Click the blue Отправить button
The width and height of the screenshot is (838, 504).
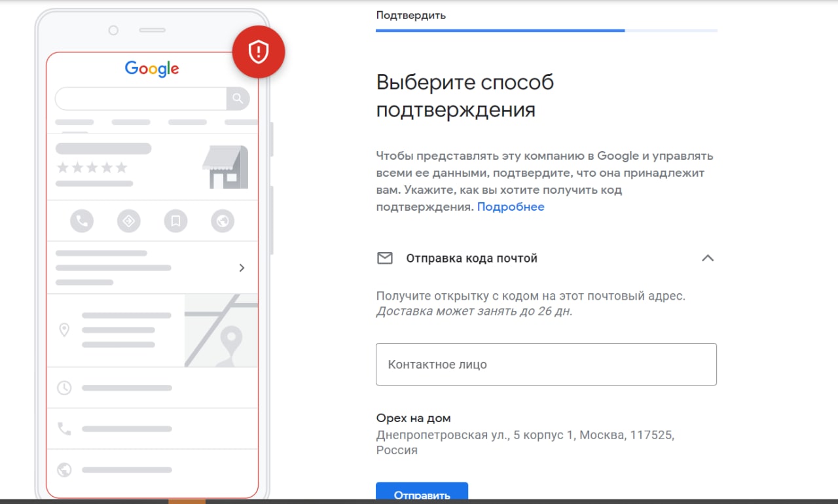422,492
